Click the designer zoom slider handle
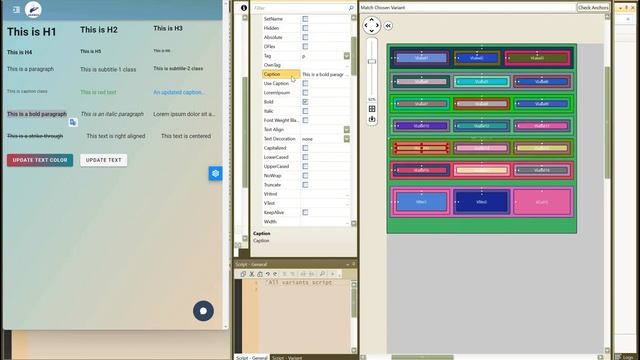Screen dimensions: 640x360 371,61
